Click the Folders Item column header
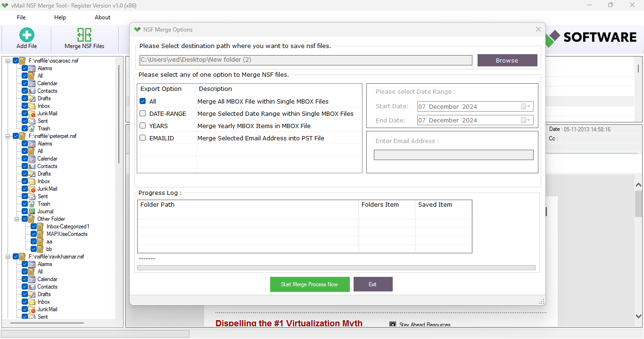644x339 pixels. coord(380,205)
